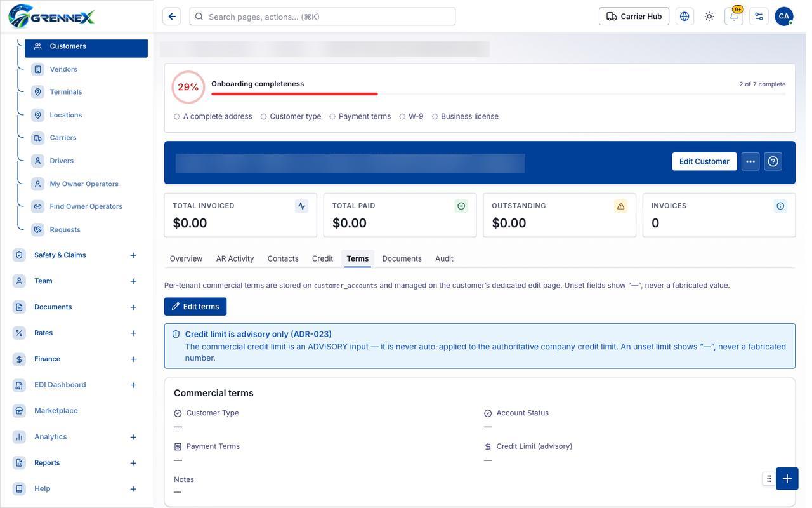
Task: Open Find Owner Operators in sidebar
Action: click(86, 206)
